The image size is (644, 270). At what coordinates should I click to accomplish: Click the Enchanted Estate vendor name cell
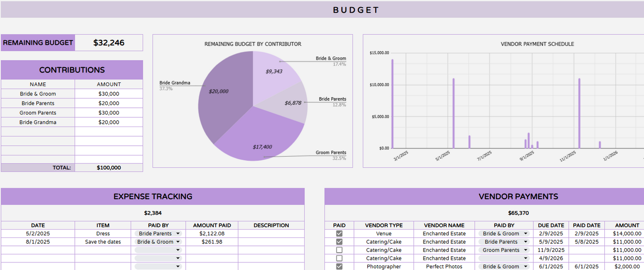pos(444,233)
